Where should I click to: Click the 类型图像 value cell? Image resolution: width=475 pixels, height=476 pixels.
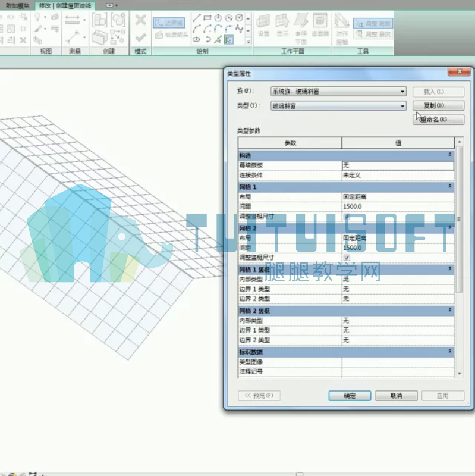click(x=398, y=362)
